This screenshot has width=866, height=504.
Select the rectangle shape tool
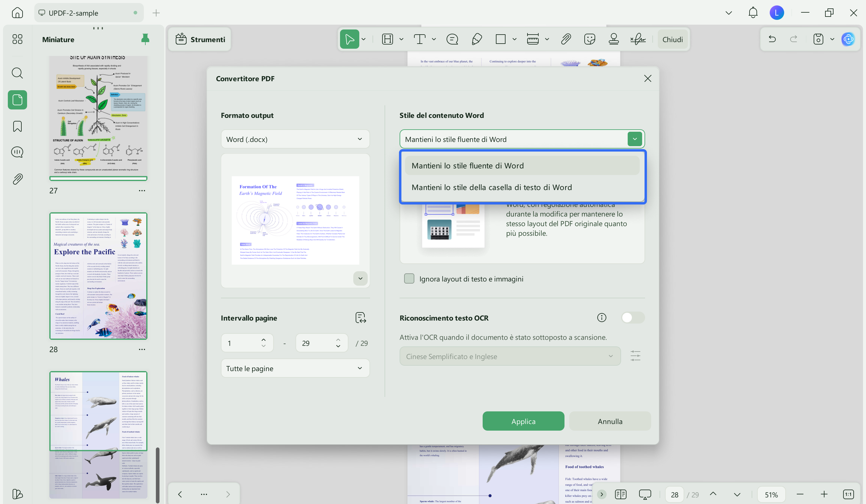(501, 39)
